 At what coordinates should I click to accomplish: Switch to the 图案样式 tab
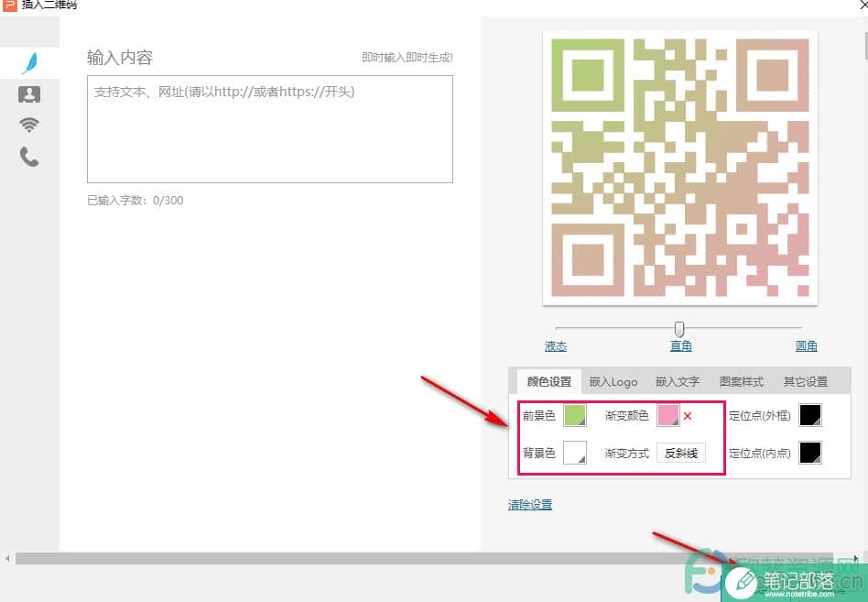pyautogui.click(x=742, y=381)
